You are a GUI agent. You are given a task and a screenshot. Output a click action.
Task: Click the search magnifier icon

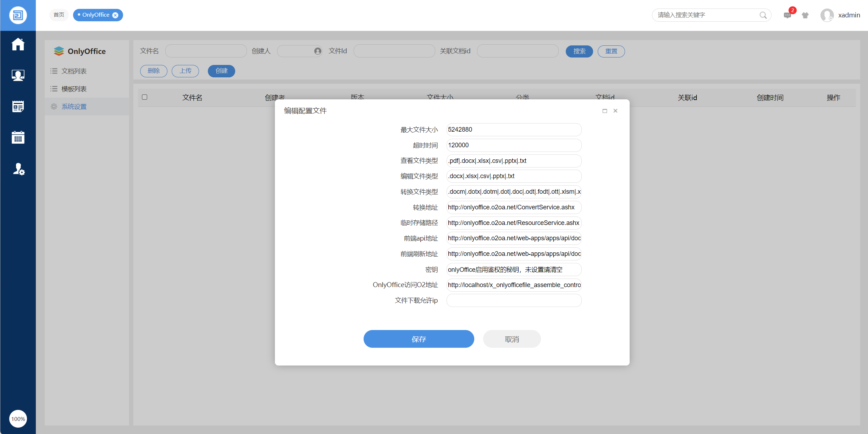[763, 15]
